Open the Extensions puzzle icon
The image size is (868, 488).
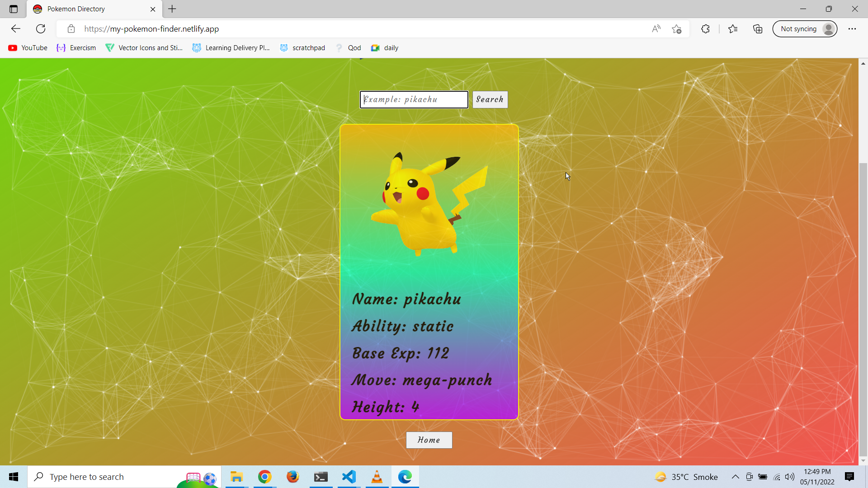coord(705,29)
